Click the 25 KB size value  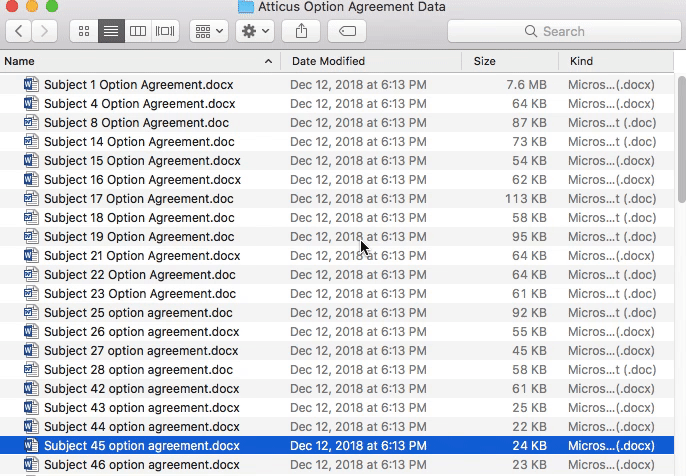click(529, 408)
